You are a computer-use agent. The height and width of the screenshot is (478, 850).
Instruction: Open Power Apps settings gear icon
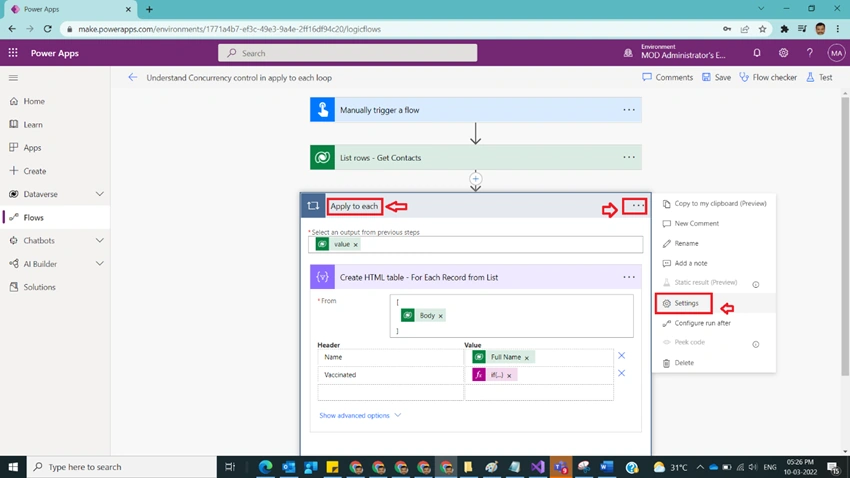pos(783,53)
